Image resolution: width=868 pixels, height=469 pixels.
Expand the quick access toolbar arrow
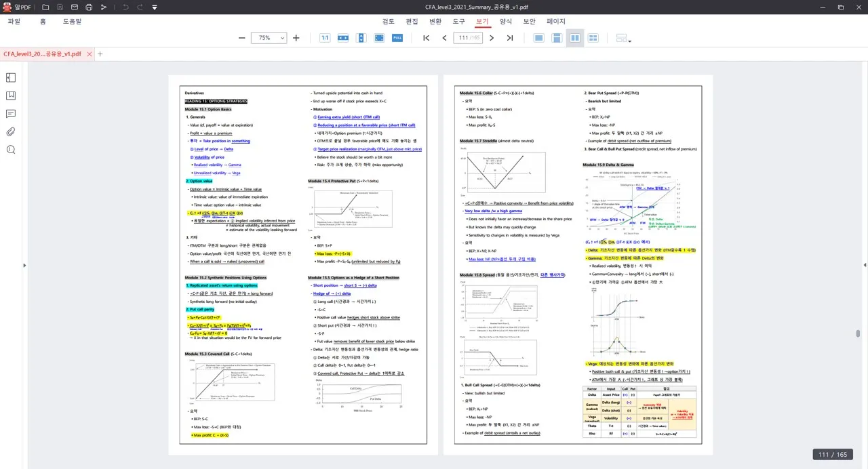point(155,7)
